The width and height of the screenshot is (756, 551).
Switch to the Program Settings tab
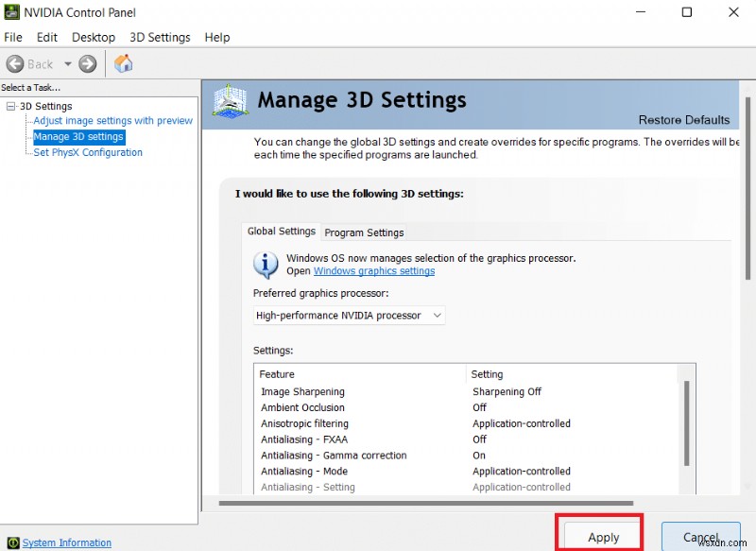364,232
